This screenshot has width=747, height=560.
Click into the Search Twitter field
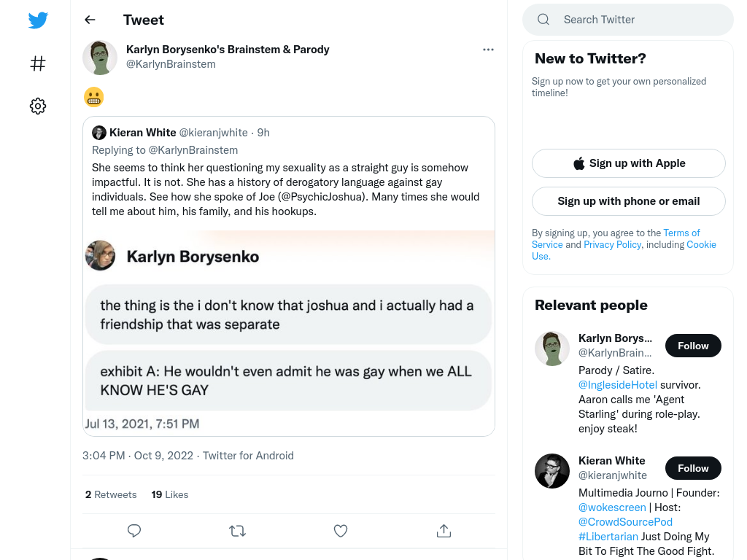628,20
